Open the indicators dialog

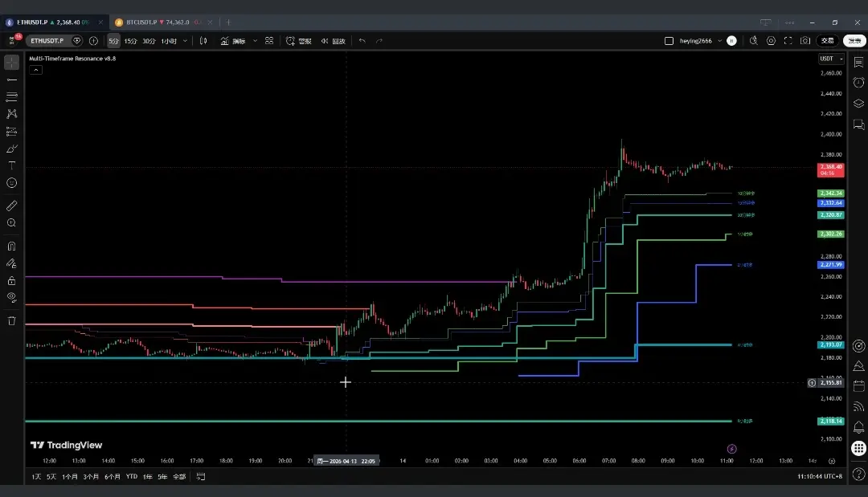click(233, 41)
